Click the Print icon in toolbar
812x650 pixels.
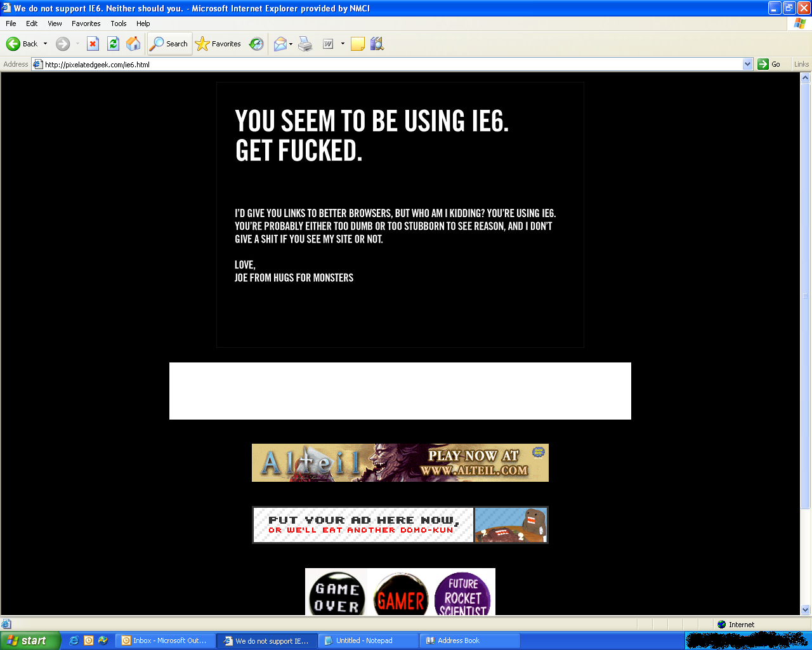pos(305,44)
